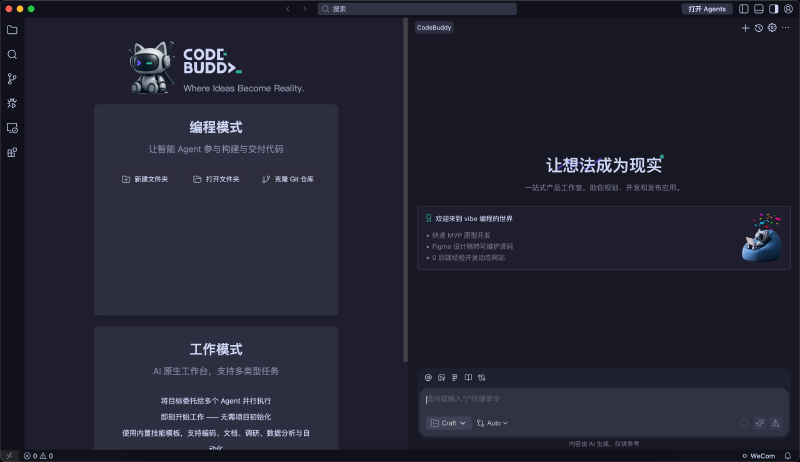The width and height of the screenshot is (800, 462).
Task: Open chat history clock icon
Action: pyautogui.click(x=759, y=28)
